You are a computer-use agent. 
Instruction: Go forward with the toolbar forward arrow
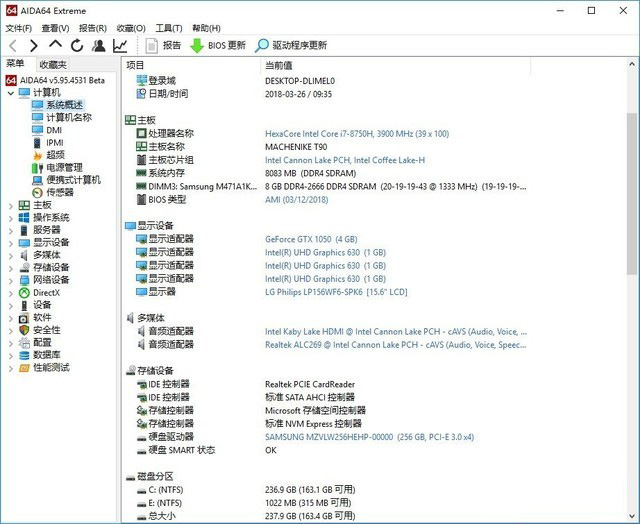[x=33, y=45]
